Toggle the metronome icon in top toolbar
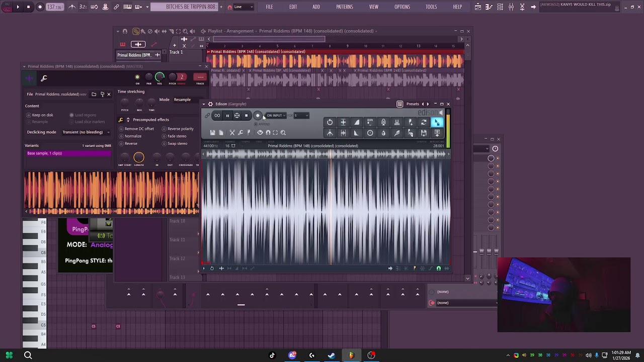 click(72, 7)
